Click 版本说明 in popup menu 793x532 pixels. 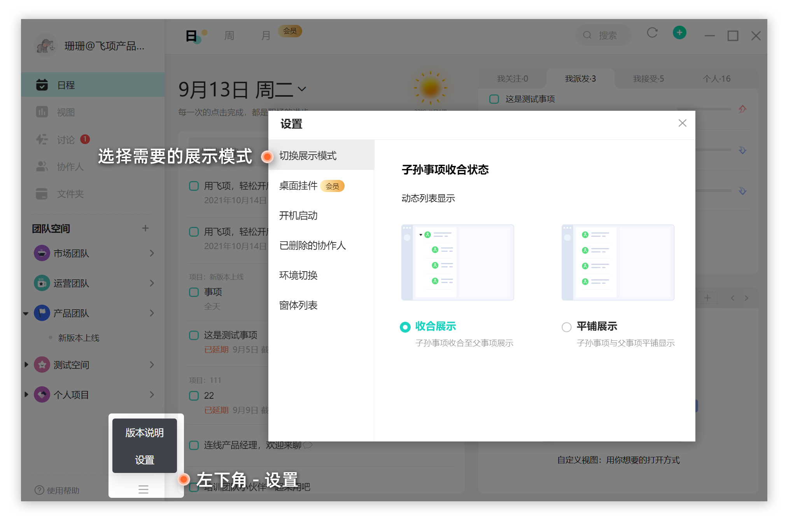[x=144, y=433]
